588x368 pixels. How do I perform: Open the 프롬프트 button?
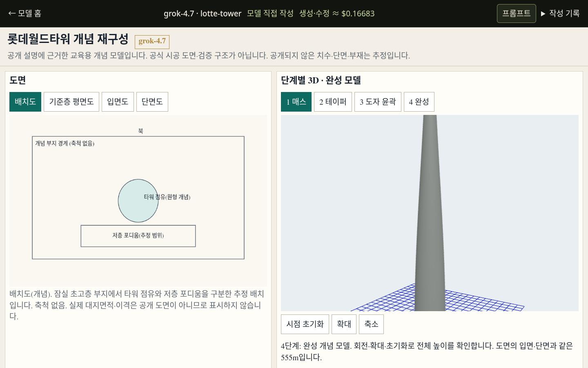point(516,13)
